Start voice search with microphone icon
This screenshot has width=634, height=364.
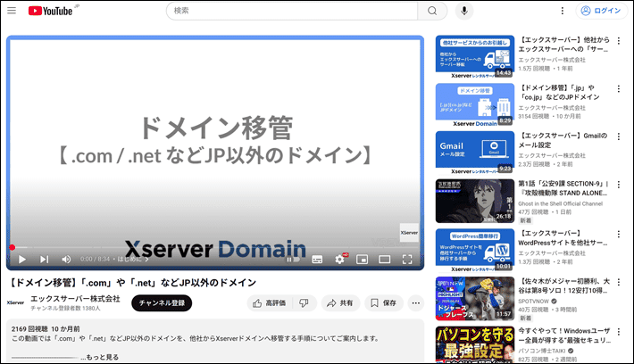(464, 11)
